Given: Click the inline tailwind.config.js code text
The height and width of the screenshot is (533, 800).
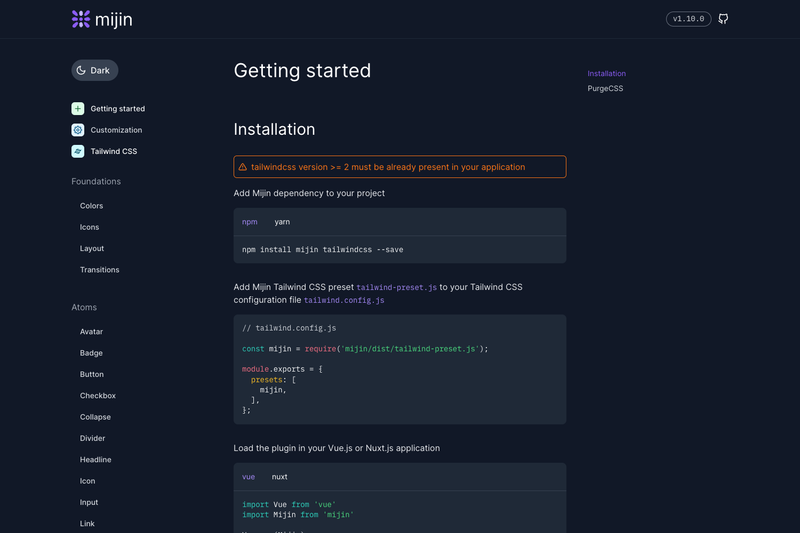Looking at the screenshot, I should (x=344, y=300).
